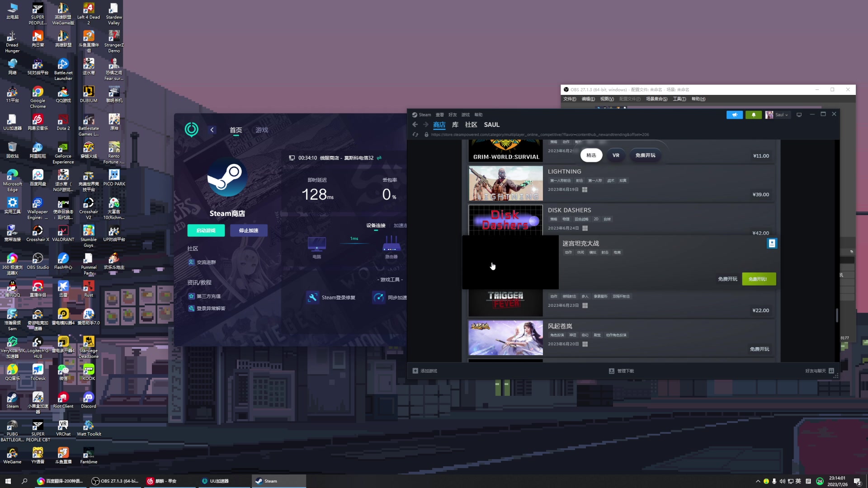Open 同步加速 tool in UU accelerator
868x488 pixels.
click(x=390, y=298)
